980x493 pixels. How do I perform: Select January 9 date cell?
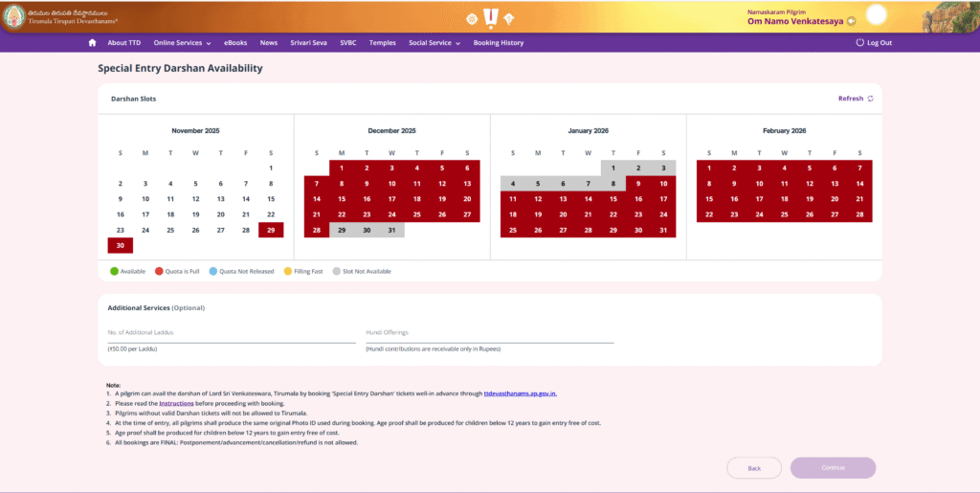click(638, 184)
